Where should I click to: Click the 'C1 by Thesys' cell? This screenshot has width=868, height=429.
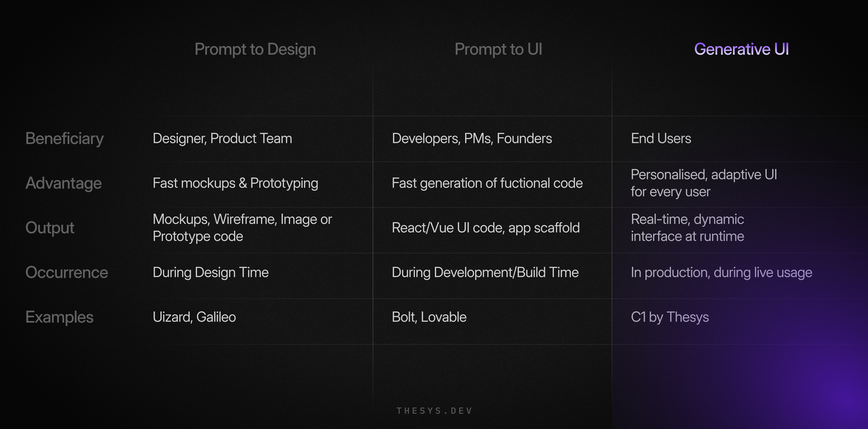tap(670, 317)
